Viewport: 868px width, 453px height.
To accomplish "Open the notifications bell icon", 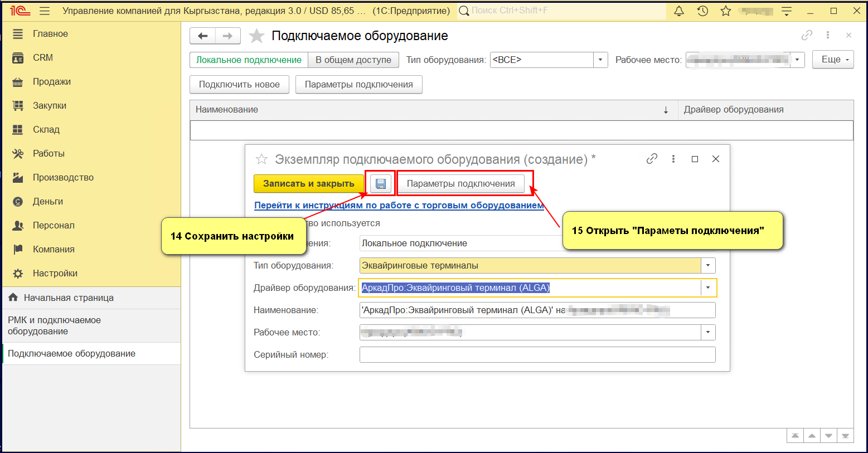I will (679, 11).
